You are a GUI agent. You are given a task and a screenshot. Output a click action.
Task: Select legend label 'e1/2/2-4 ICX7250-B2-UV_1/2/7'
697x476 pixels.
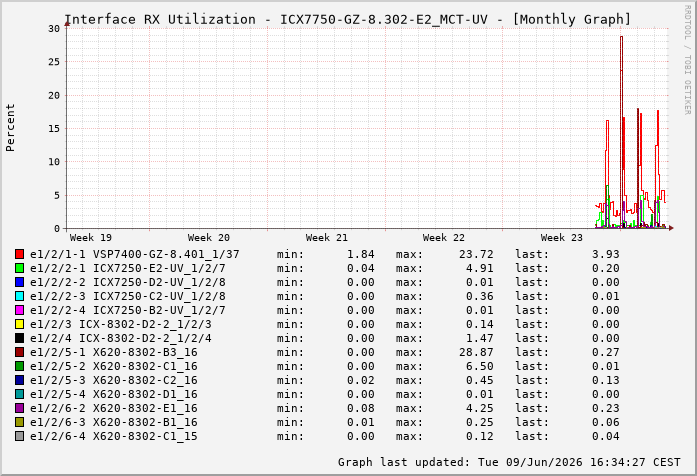click(128, 310)
